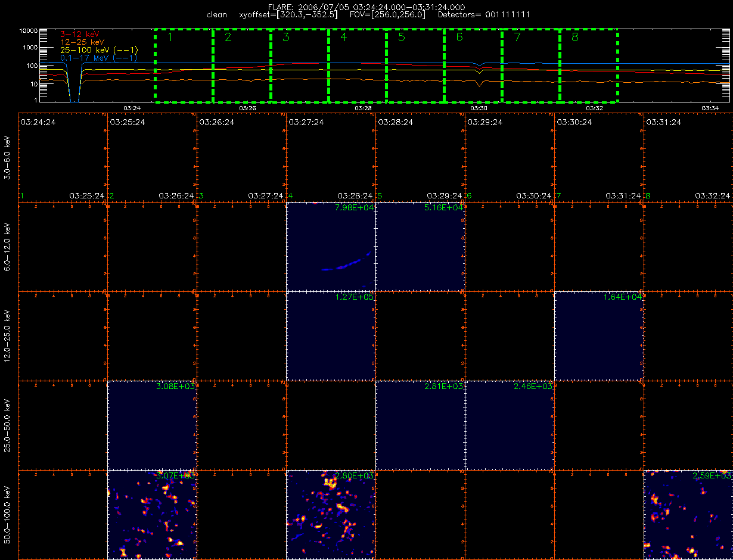
Task: Select green interval marker 2 on light curve
Action: pyautogui.click(x=228, y=38)
